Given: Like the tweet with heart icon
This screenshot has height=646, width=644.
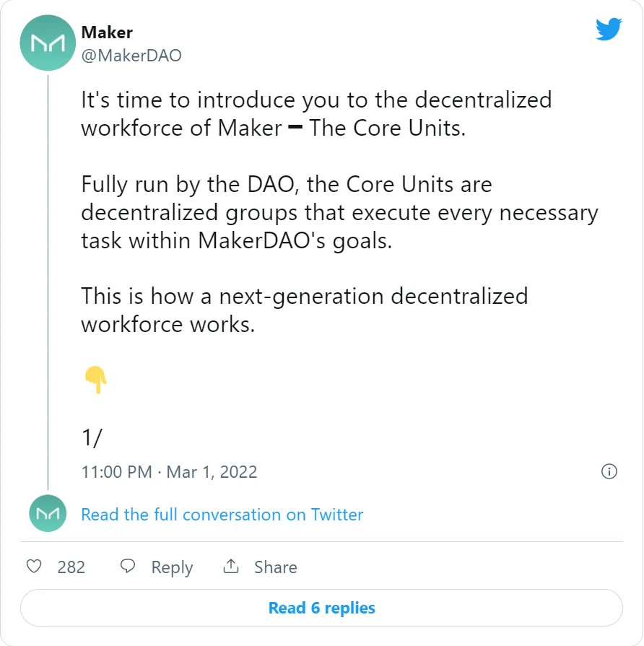Looking at the screenshot, I should click(34, 567).
